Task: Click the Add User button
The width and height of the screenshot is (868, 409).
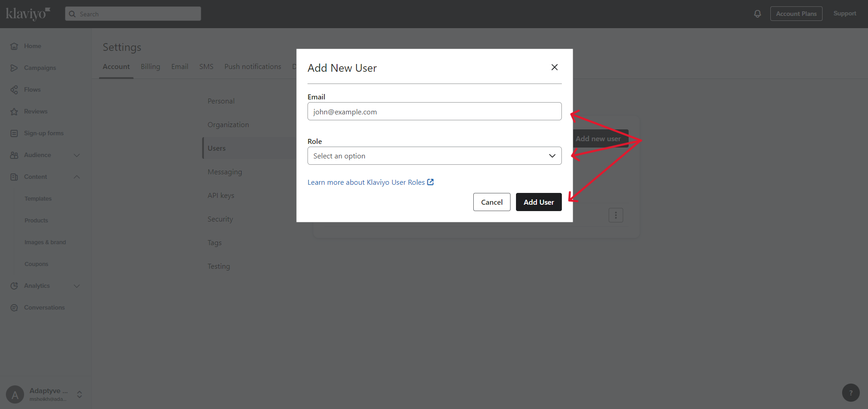Action: (538, 202)
